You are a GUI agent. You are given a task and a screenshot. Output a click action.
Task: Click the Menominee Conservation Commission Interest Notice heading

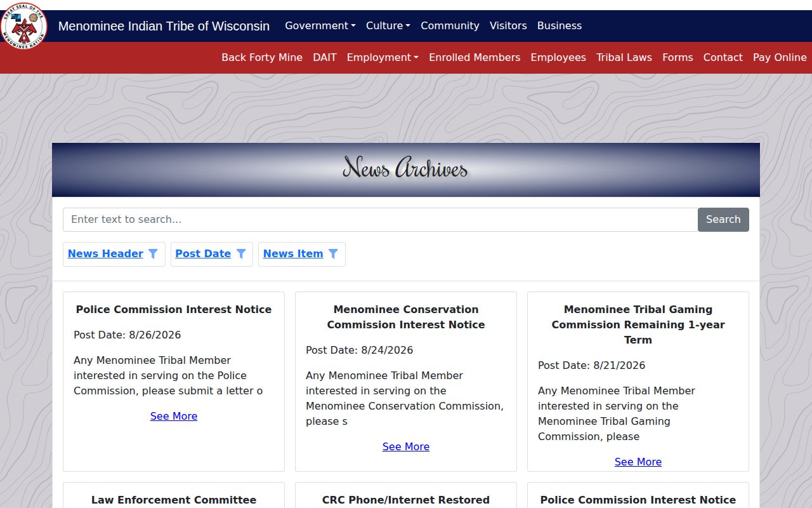406,317
